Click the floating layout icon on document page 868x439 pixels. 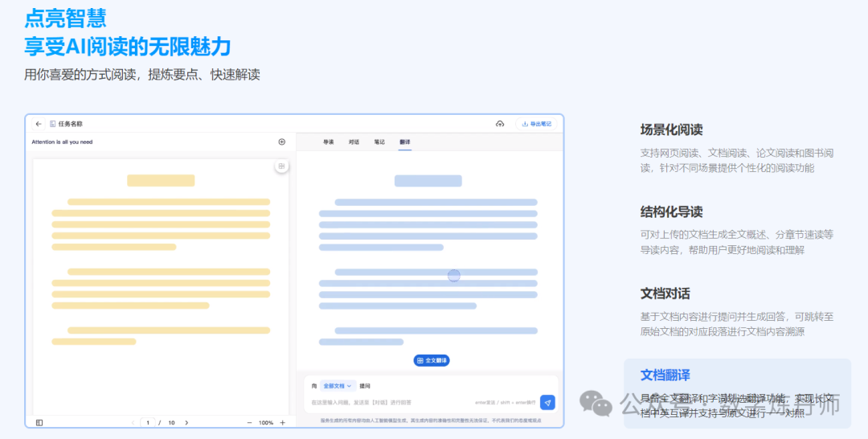pos(281,166)
